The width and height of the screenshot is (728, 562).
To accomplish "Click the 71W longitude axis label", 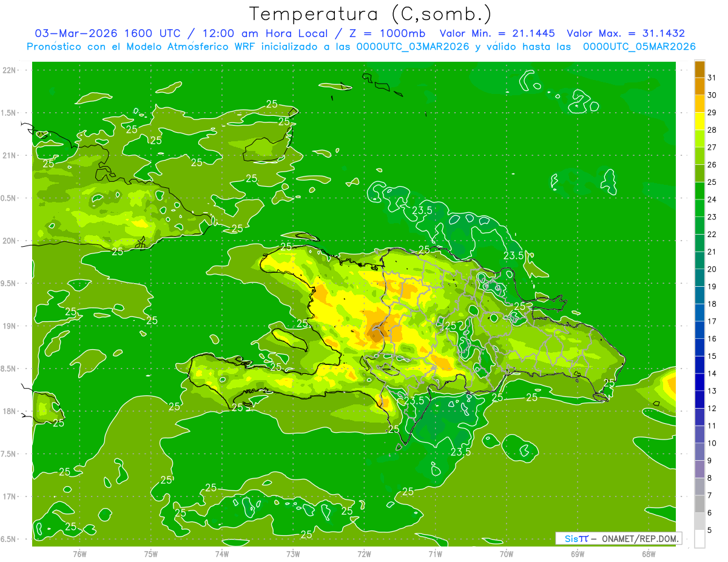I will 435,554.
